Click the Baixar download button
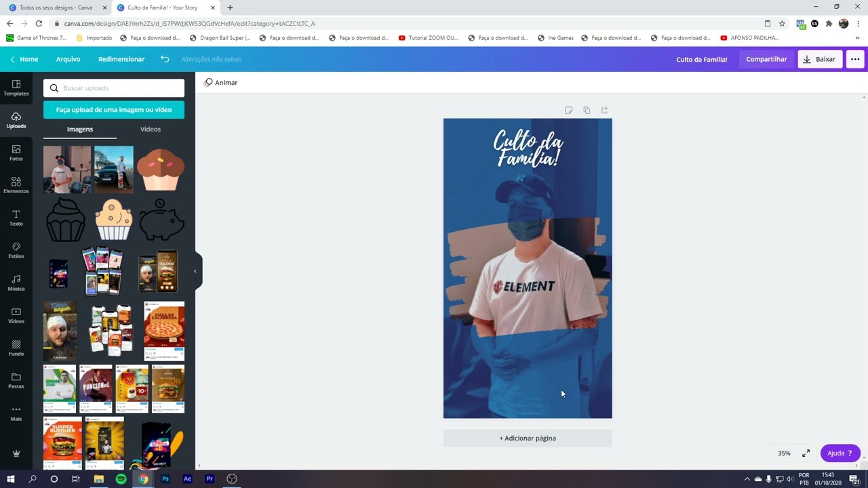This screenshot has height=488, width=868. 820,59
